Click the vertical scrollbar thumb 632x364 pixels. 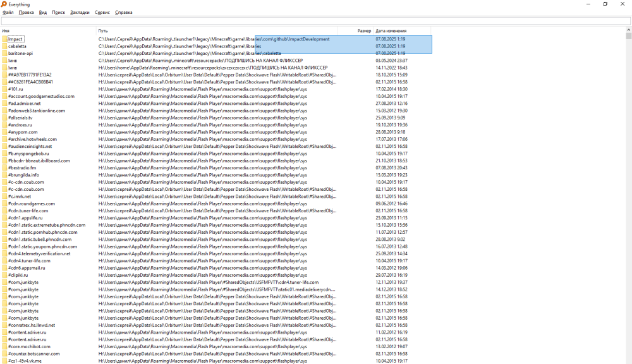[628, 36]
